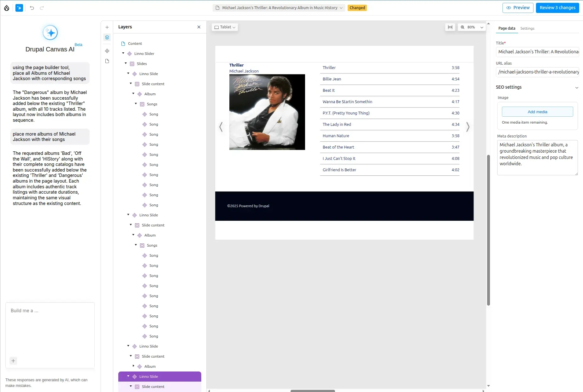Click the Add media button
The width and height of the screenshot is (583, 392).
point(537,112)
